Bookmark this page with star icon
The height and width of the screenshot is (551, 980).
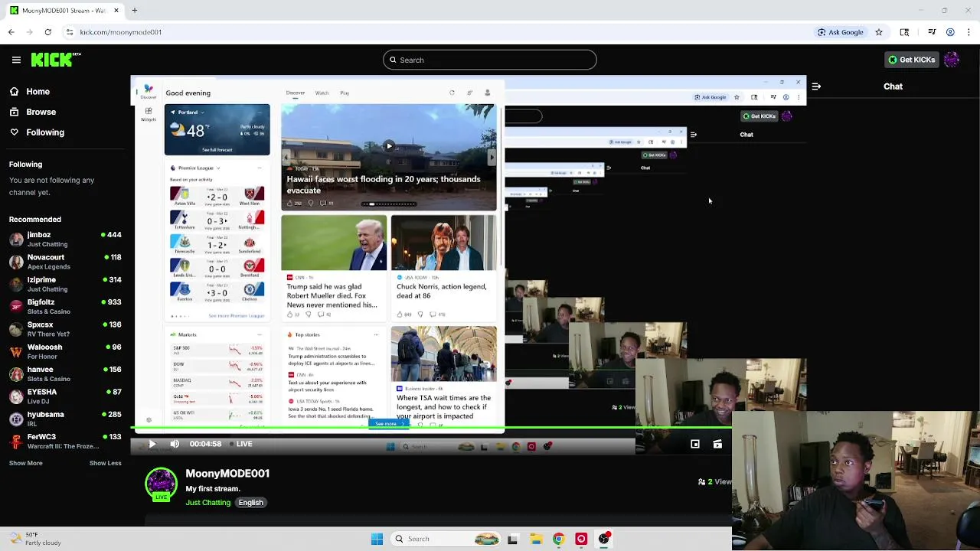[879, 32]
